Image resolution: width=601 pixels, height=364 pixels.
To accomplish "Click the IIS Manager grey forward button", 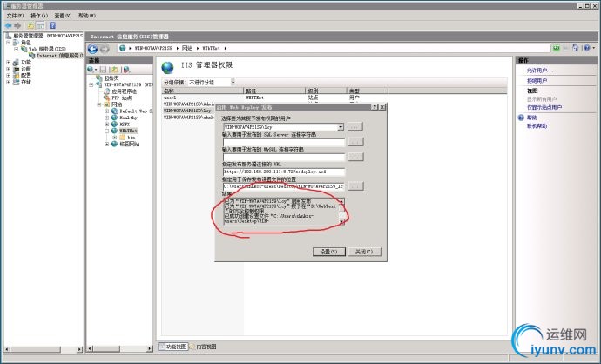I will pos(105,49).
